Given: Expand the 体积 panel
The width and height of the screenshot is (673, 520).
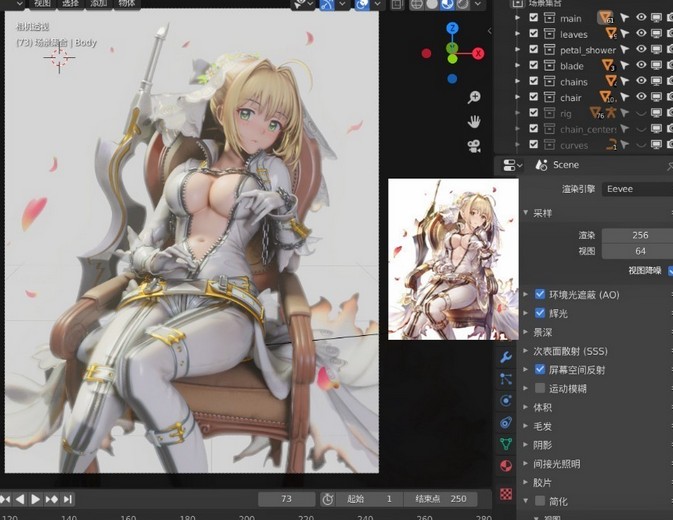Looking at the screenshot, I should (x=526, y=407).
